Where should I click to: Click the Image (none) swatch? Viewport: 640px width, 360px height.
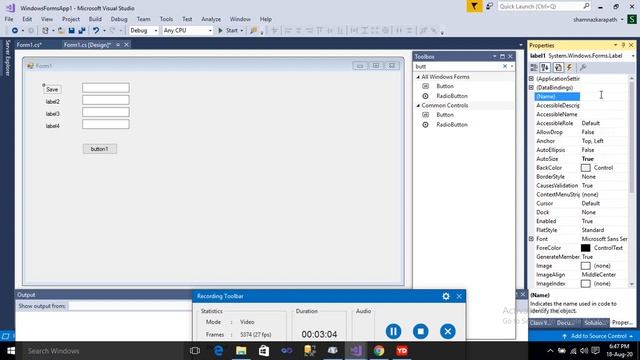point(586,266)
